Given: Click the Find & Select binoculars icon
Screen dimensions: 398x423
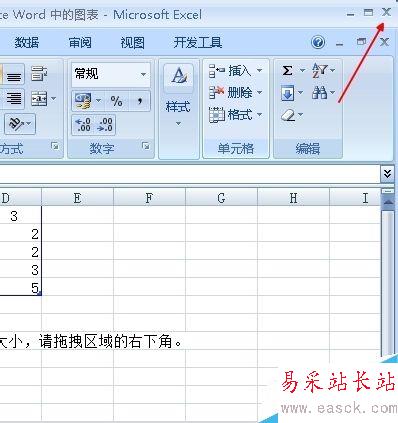Looking at the screenshot, I should click(x=319, y=92).
